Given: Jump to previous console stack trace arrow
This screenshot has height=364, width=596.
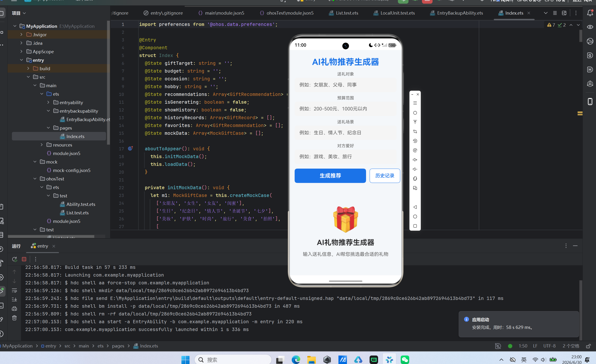Looking at the screenshot, I should click(15, 272).
